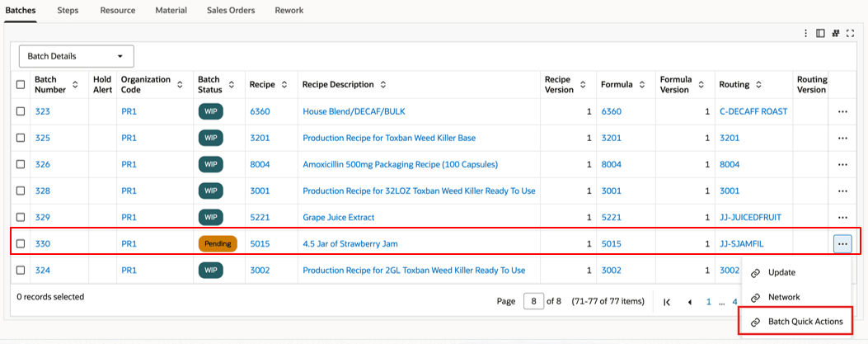Viewport: 868px width, 344px height.
Task: Sort by Formula Version column
Action: (x=701, y=85)
